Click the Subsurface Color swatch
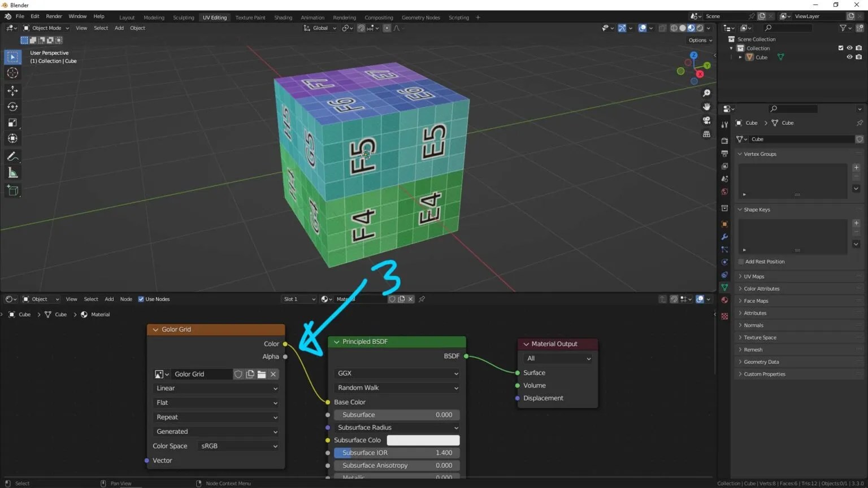 pyautogui.click(x=423, y=440)
